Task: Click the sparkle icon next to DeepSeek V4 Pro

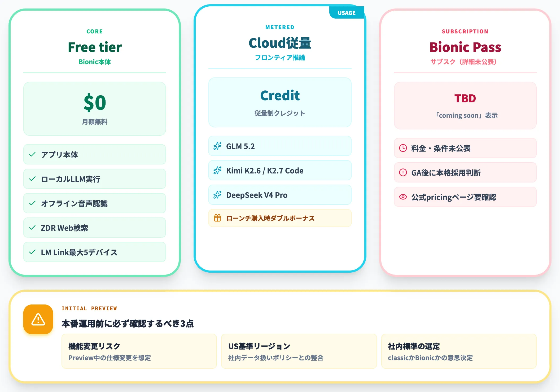Action: click(x=217, y=195)
